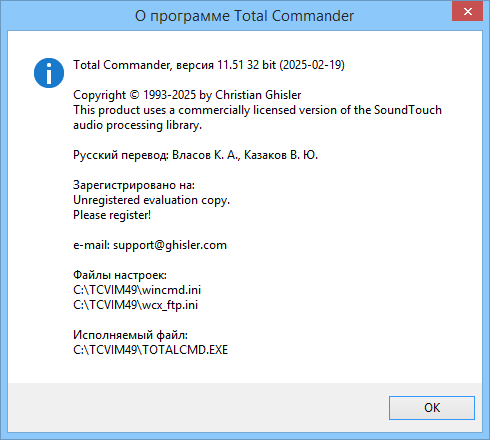Click the build date 2025-02-19 text

[x=312, y=65]
